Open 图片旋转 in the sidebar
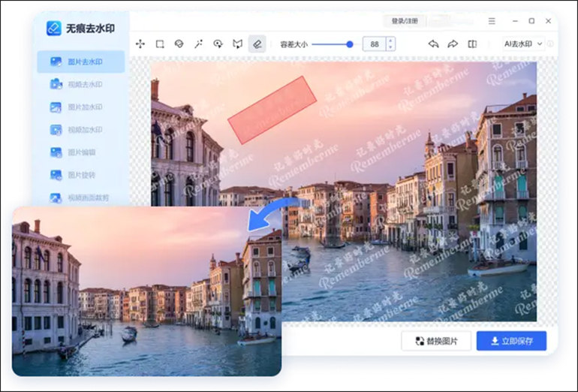578x392 pixels. click(81, 175)
